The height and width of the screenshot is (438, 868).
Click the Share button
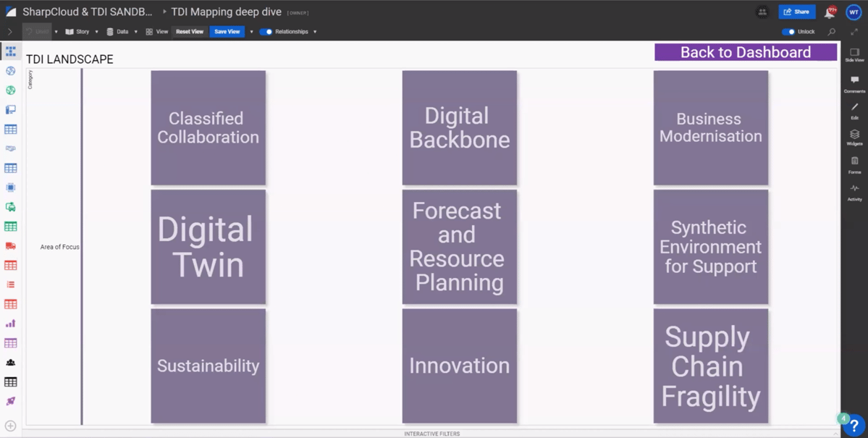click(796, 12)
